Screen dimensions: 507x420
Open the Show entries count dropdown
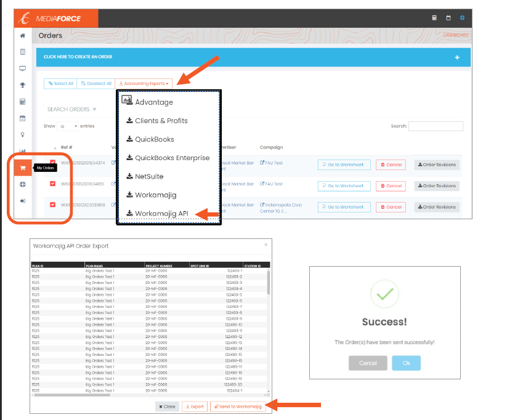(x=67, y=126)
